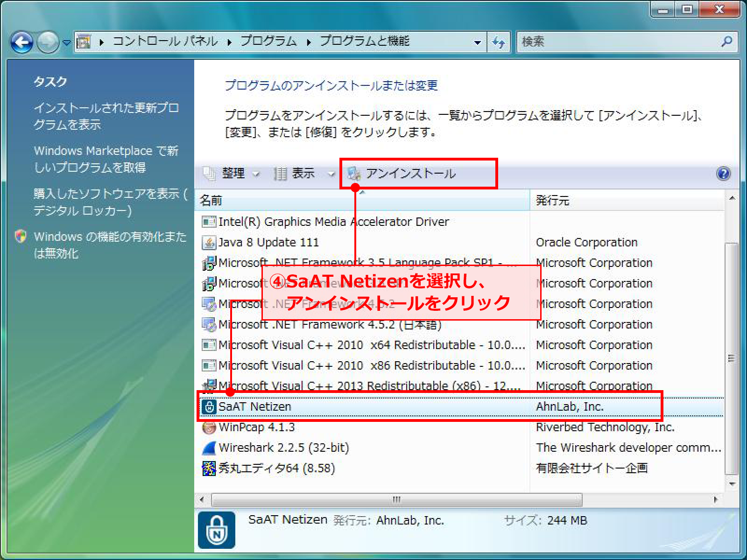Select Visual C++ 2010 x86 Redistributable row
The width and height of the screenshot is (747, 560).
(459, 365)
